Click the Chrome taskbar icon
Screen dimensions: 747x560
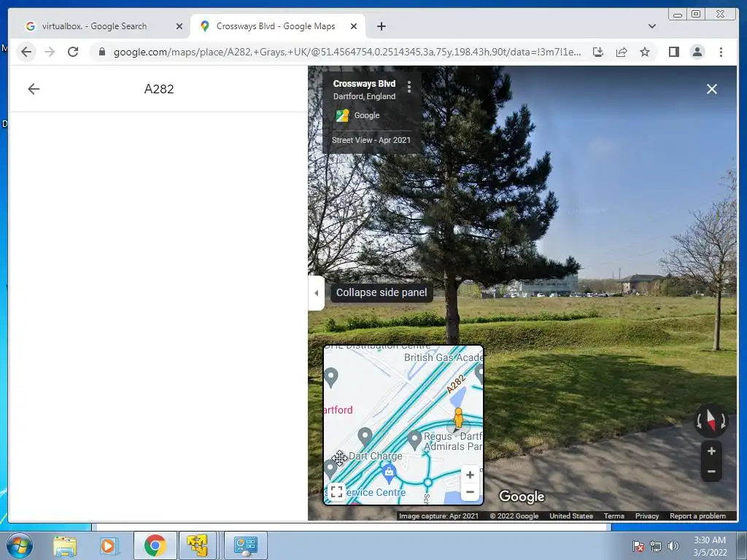click(155, 545)
